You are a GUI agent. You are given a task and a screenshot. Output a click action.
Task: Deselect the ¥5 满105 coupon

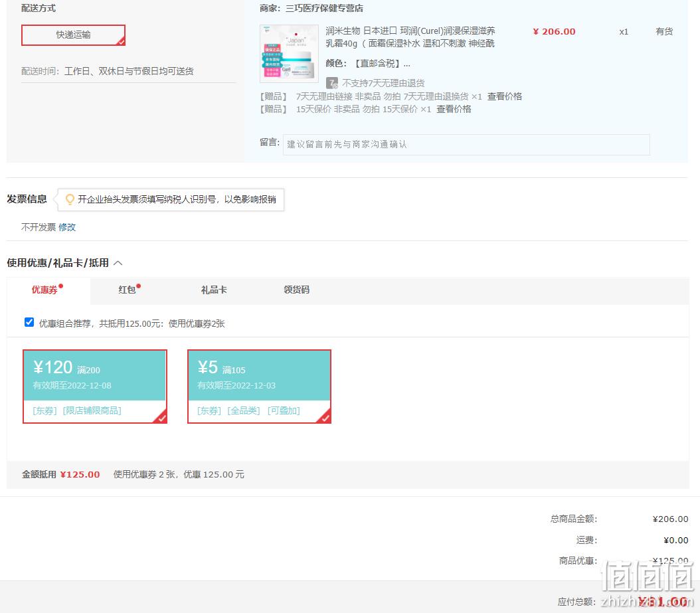pos(260,386)
